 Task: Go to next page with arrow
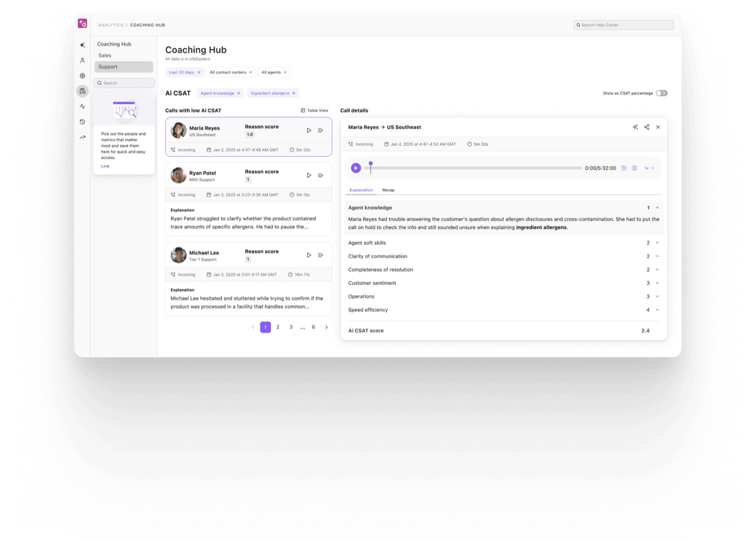pyautogui.click(x=326, y=327)
